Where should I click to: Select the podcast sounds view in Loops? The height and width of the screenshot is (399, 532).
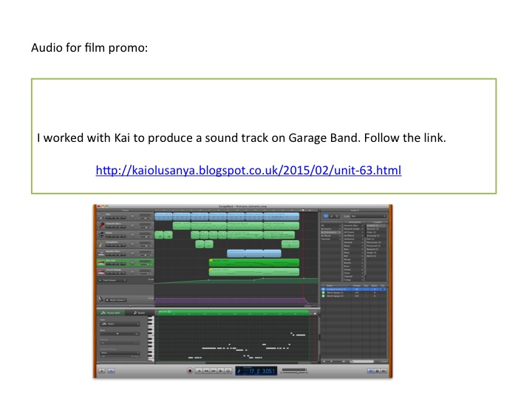point(337,216)
